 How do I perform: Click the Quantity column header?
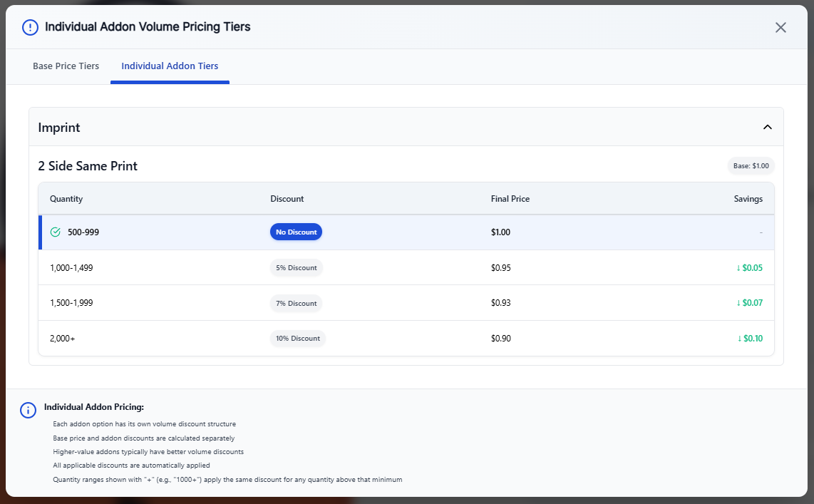[66, 198]
